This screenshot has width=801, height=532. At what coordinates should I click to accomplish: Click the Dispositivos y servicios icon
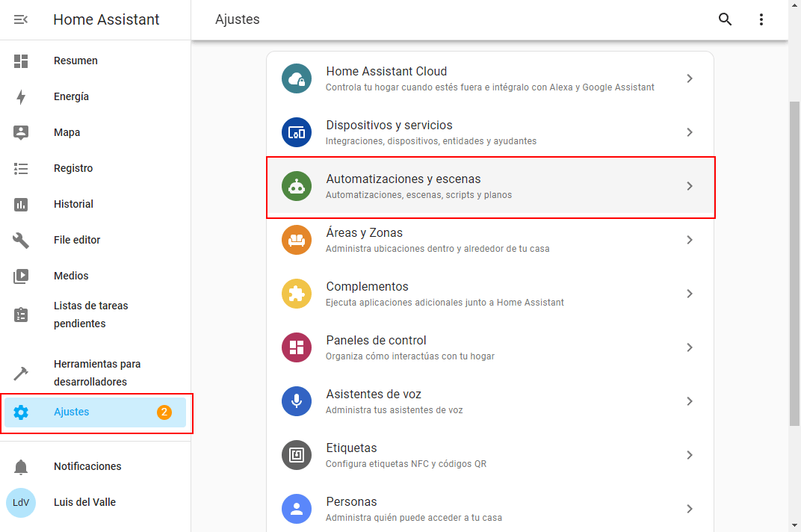tap(297, 132)
